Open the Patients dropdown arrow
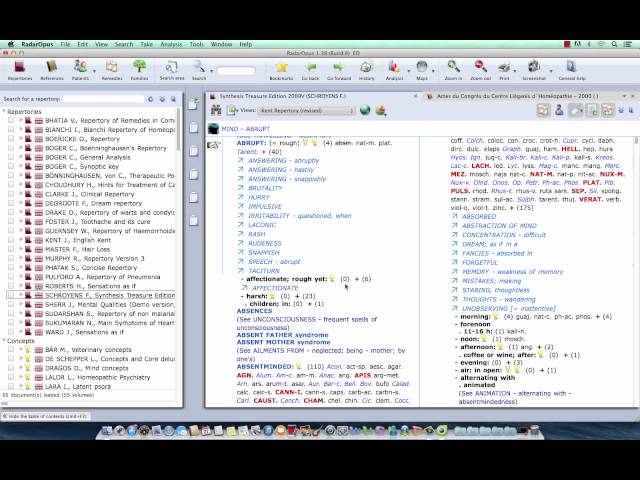The width and height of the screenshot is (640, 480). pyautogui.click(x=94, y=71)
